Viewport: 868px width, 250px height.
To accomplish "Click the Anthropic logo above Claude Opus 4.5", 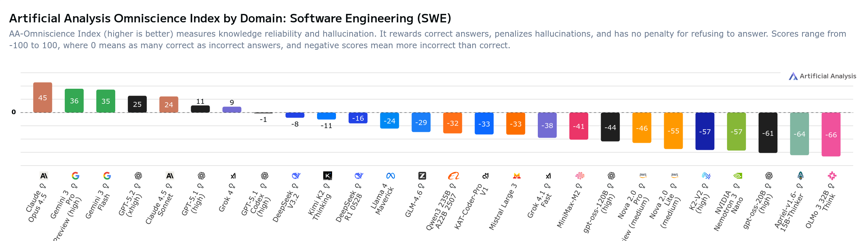I will (x=44, y=176).
